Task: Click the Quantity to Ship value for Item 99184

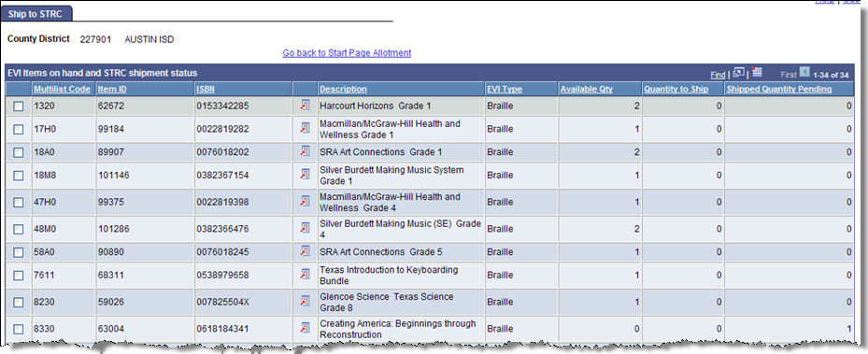Action: tap(719, 129)
